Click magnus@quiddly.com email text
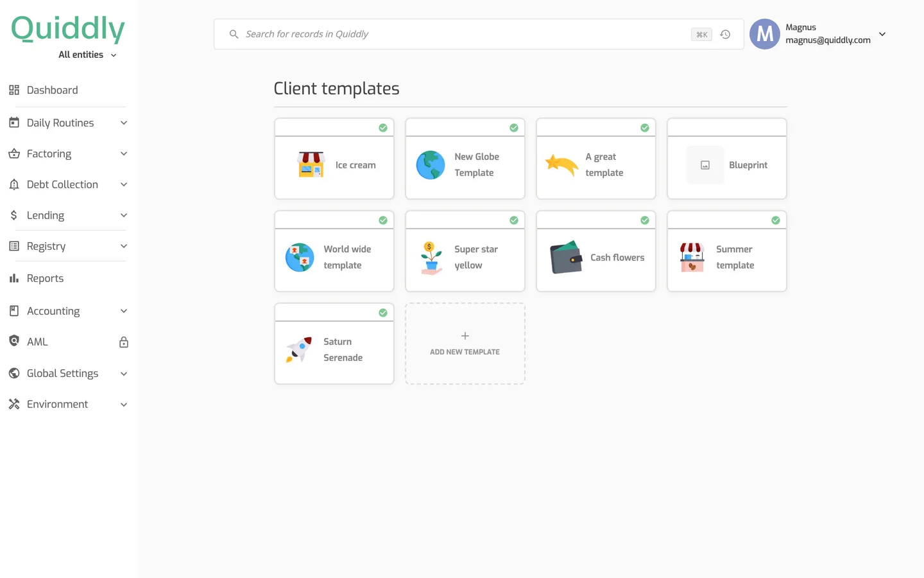The image size is (924, 578). pos(828,40)
